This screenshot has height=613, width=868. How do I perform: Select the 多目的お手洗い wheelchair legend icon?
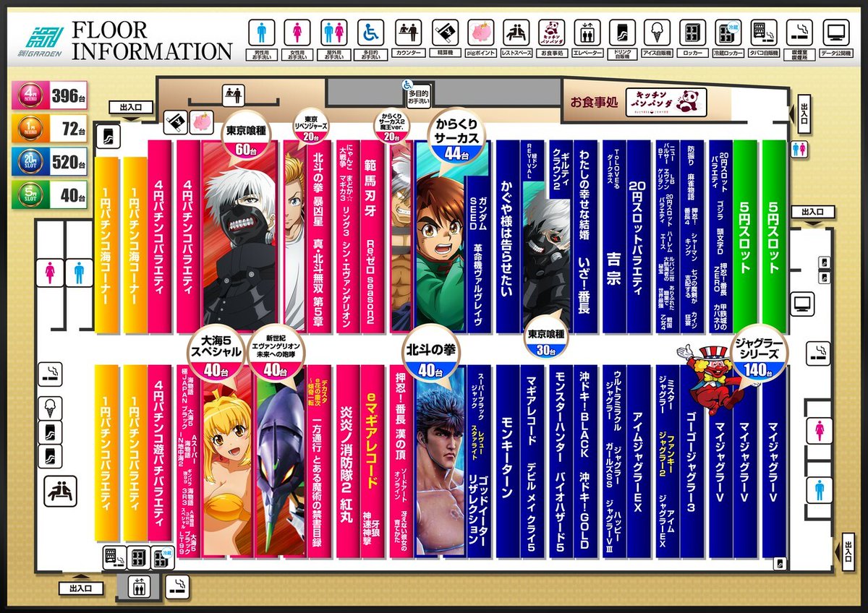371,32
